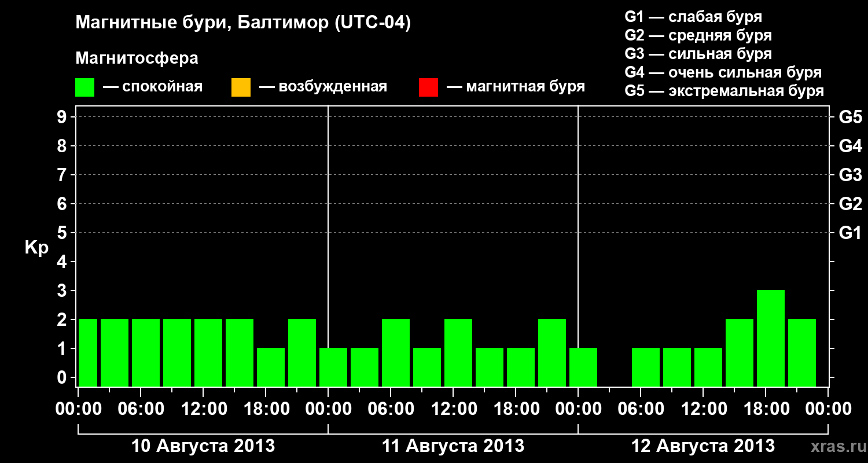Click the Kp 2 bar at 15:00 on 12 Августа
The image size is (868, 463).
740,352
